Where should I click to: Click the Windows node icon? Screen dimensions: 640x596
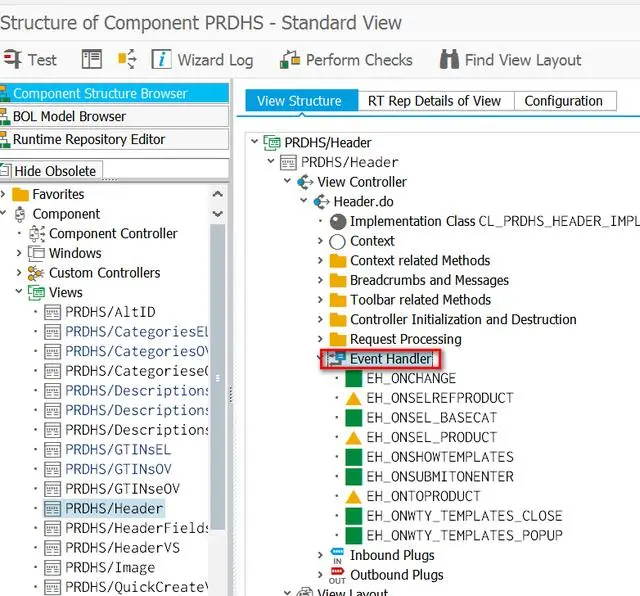click(36, 253)
